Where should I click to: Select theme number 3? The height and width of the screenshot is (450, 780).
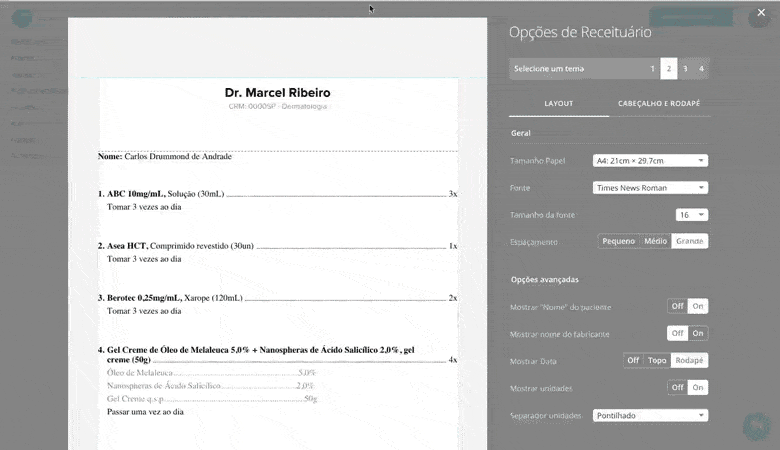[685, 69]
